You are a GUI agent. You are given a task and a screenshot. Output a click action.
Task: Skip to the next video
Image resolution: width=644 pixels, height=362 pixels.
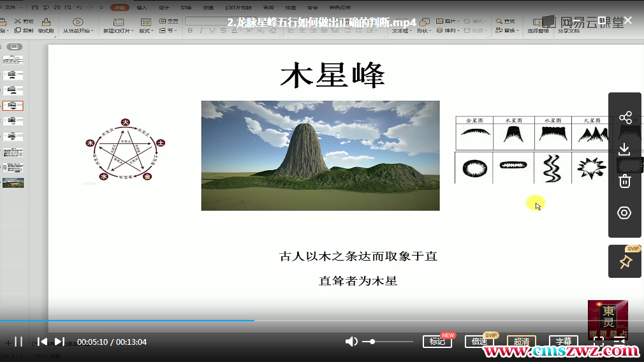[x=59, y=342]
